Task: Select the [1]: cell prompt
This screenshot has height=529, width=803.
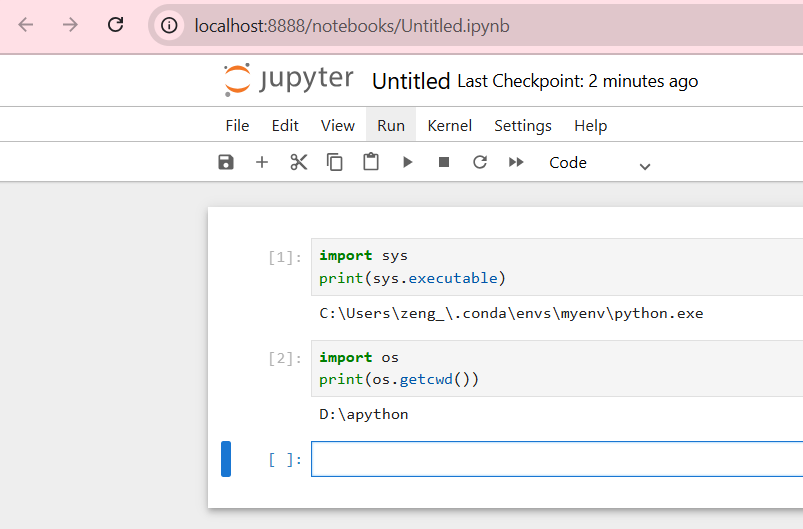Action: [x=285, y=257]
